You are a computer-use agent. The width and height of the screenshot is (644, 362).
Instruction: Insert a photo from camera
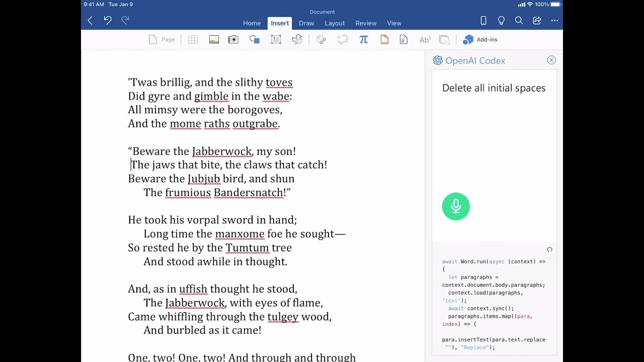click(x=233, y=40)
